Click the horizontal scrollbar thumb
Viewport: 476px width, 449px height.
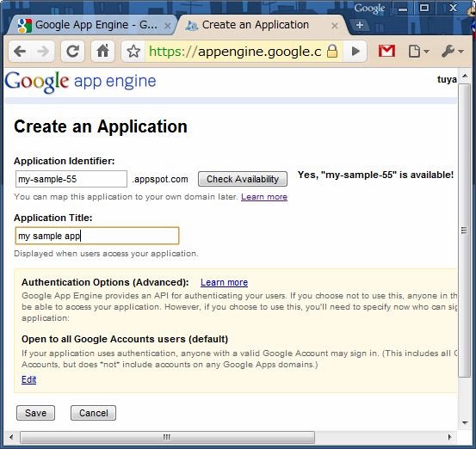pyautogui.click(x=167, y=437)
